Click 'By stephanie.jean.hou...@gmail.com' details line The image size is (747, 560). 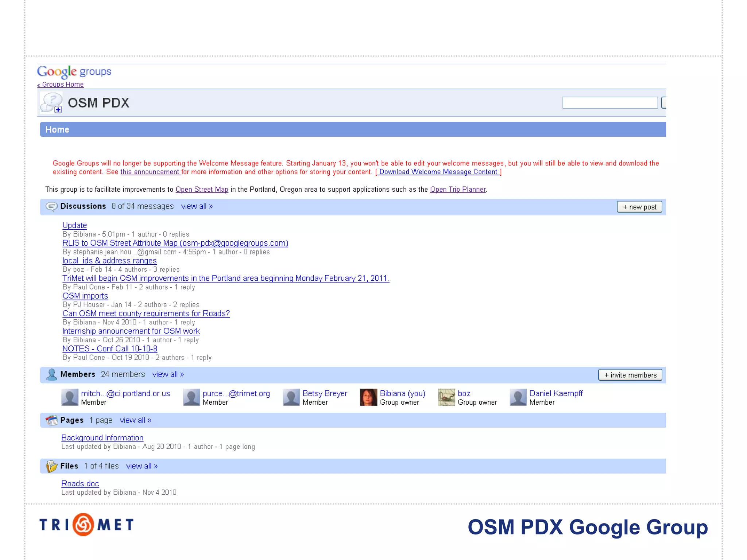(166, 252)
